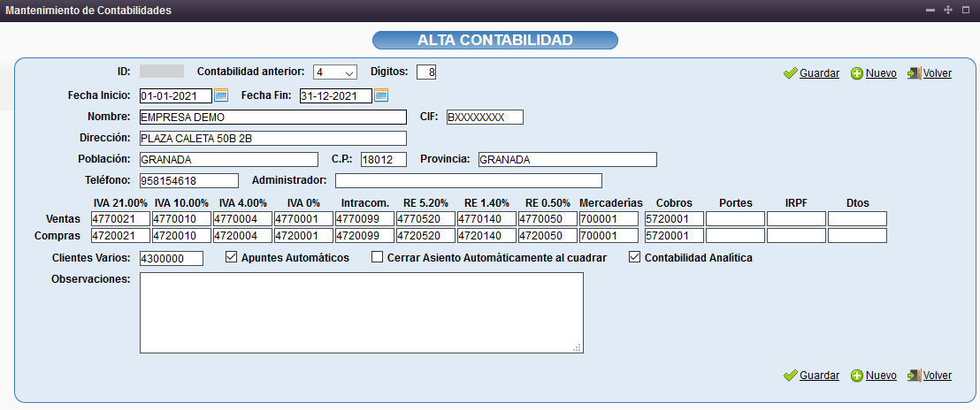Image resolution: width=980 pixels, height=410 pixels.
Task: Click the Observaciones resize grip corner
Action: (x=578, y=348)
